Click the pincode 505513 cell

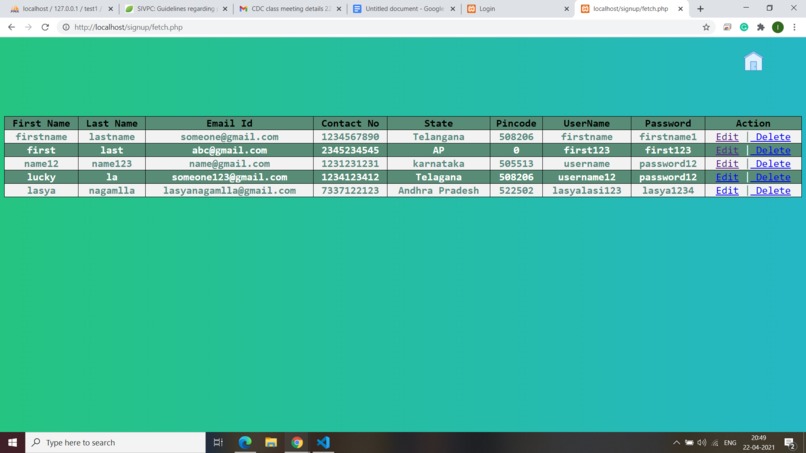516,164
